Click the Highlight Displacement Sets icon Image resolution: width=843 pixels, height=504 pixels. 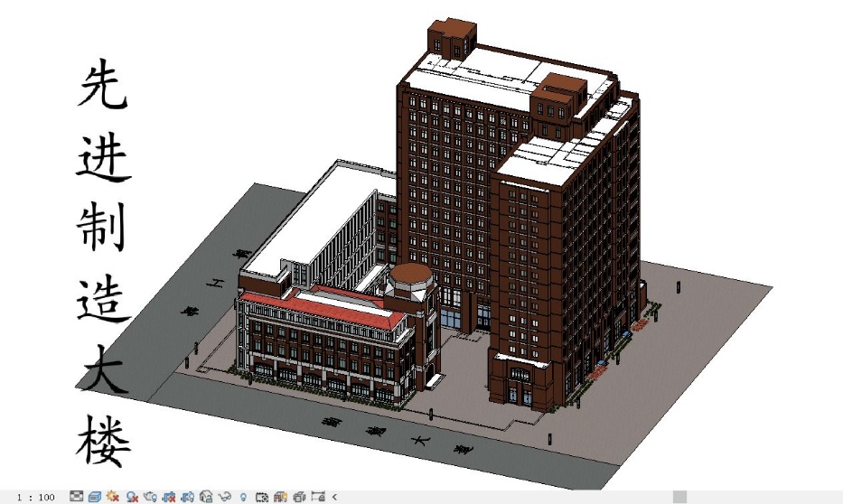299,497
